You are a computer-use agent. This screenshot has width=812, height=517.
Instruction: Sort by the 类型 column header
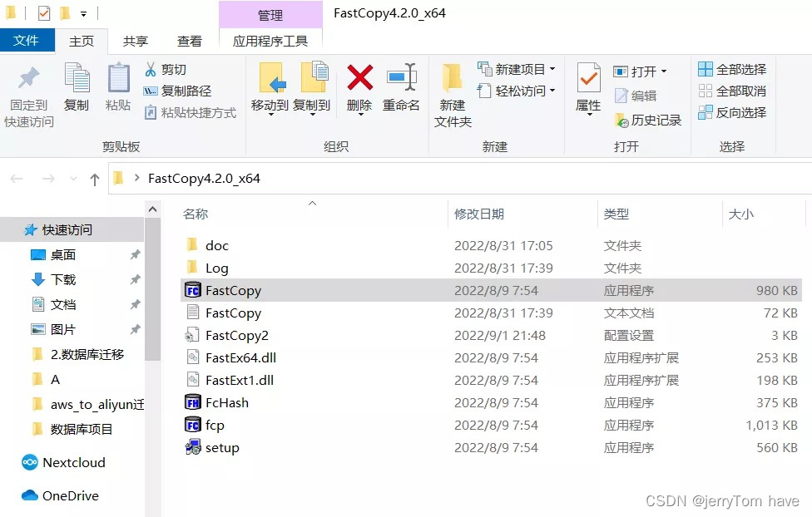[x=616, y=214]
